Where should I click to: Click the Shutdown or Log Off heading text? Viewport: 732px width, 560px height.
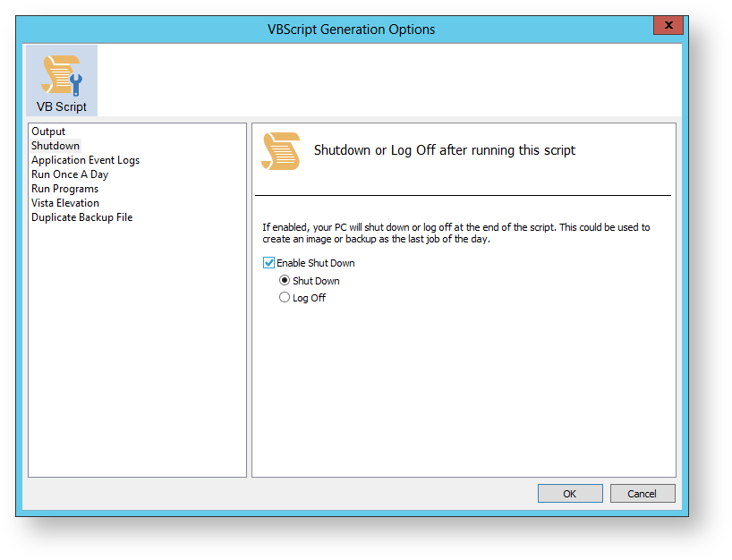445,150
